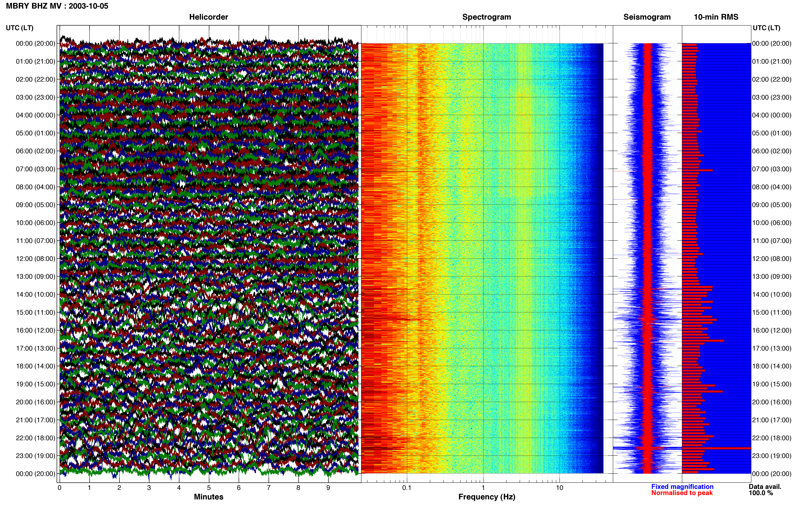Click right time label '01:00 (21:00)'
This screenshot has height=508, width=812.
pos(772,61)
